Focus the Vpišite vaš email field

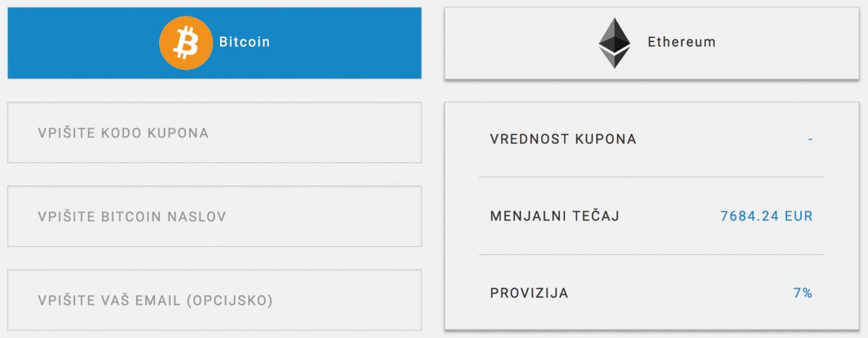click(x=214, y=300)
